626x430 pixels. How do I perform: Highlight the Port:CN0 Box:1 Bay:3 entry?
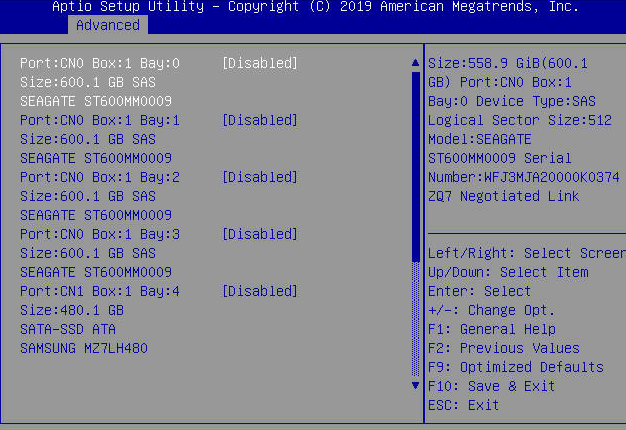click(100, 234)
